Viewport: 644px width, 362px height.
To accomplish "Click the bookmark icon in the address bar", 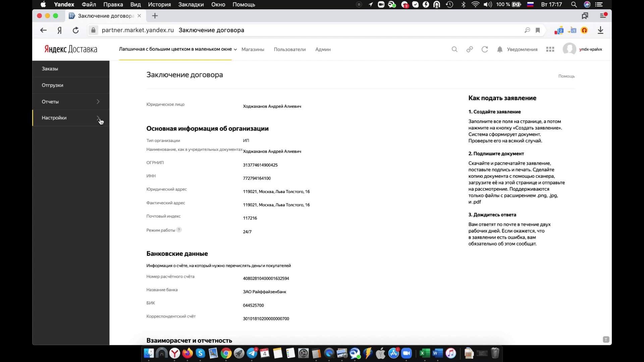I will pyautogui.click(x=538, y=30).
